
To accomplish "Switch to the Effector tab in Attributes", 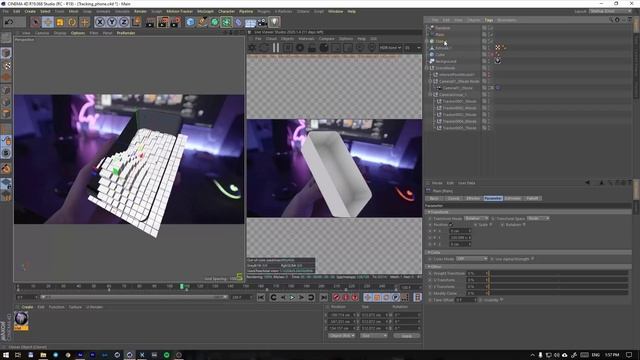I will tap(472, 198).
